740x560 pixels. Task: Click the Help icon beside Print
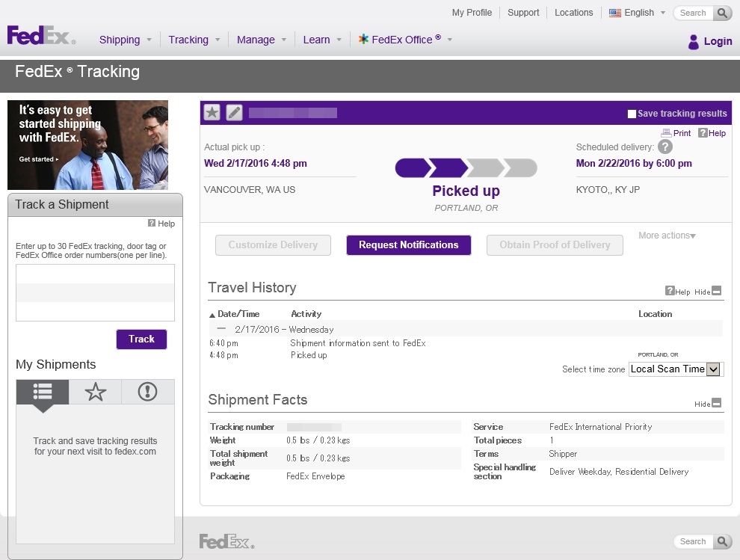tap(703, 133)
